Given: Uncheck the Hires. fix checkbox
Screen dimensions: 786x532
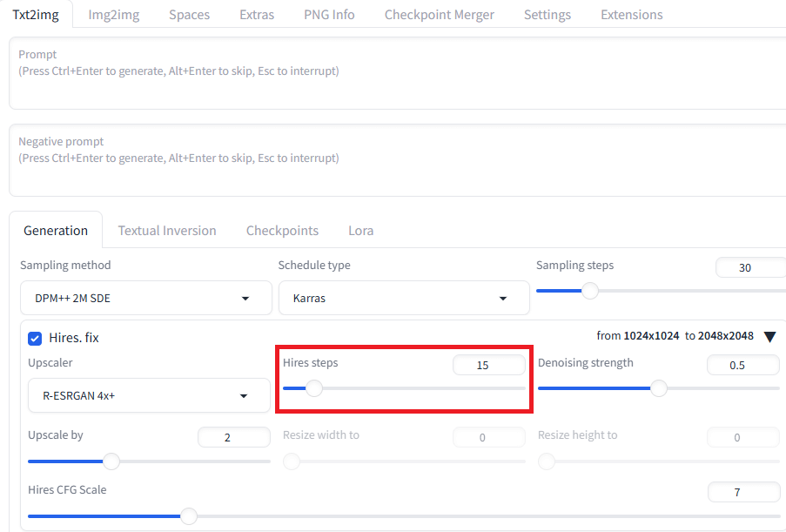Looking at the screenshot, I should click(35, 339).
